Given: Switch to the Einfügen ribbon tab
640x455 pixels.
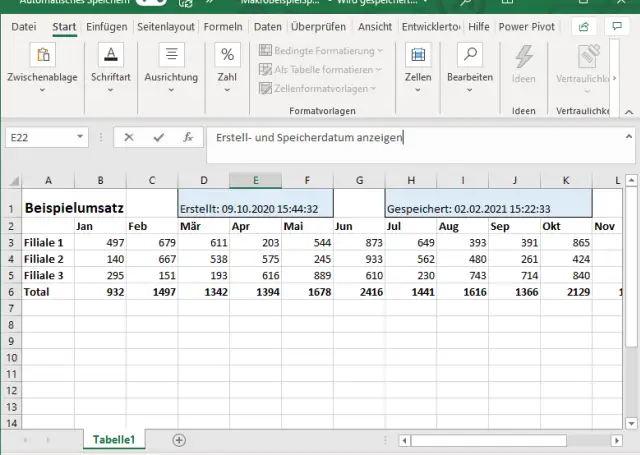Looking at the screenshot, I should coord(106,27).
